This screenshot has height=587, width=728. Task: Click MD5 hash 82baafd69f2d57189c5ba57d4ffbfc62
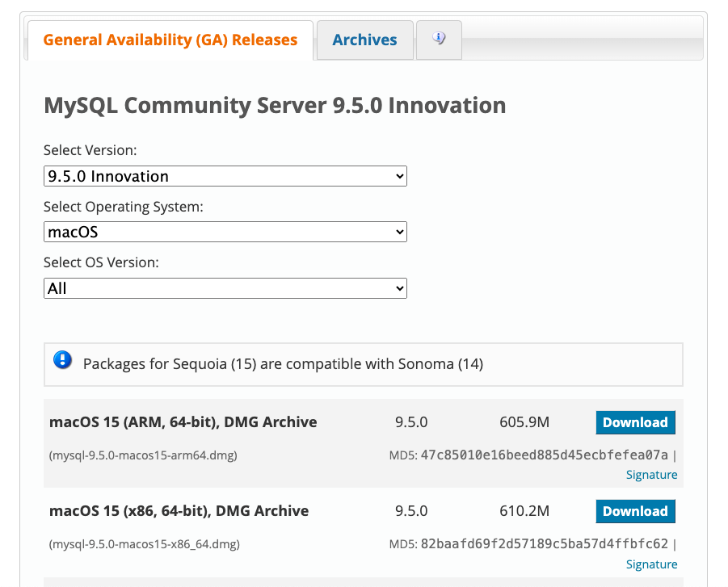[x=544, y=543]
